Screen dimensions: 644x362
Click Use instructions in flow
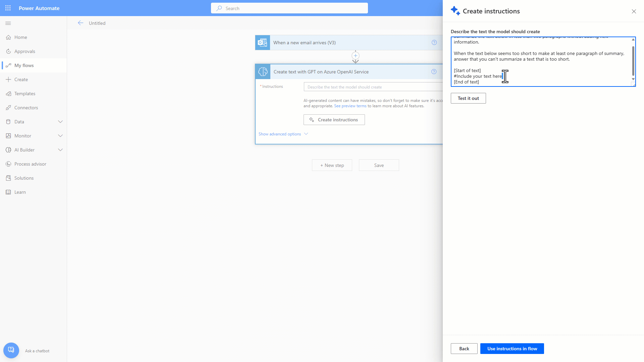click(512, 349)
